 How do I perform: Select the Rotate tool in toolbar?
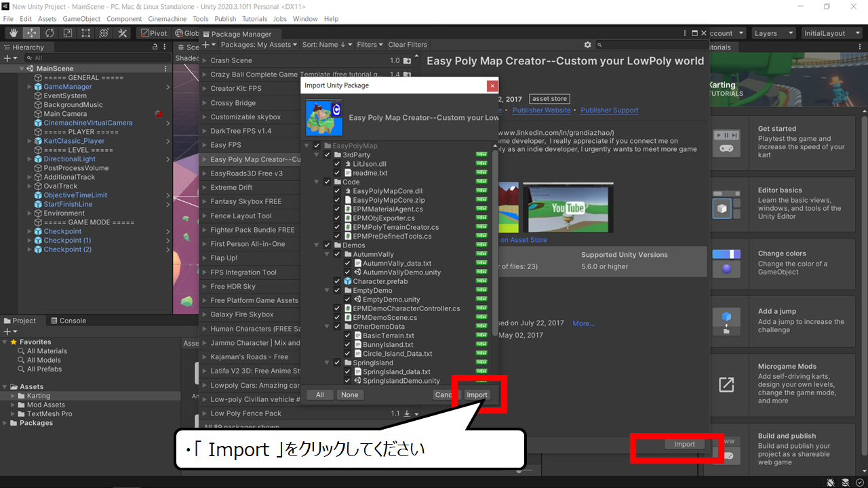click(50, 33)
